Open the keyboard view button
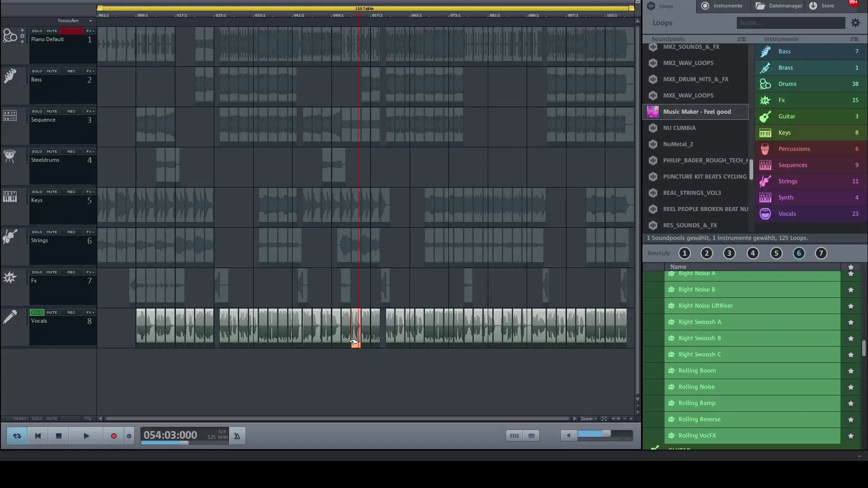Image resolution: width=868 pixels, height=488 pixels. tap(531, 436)
